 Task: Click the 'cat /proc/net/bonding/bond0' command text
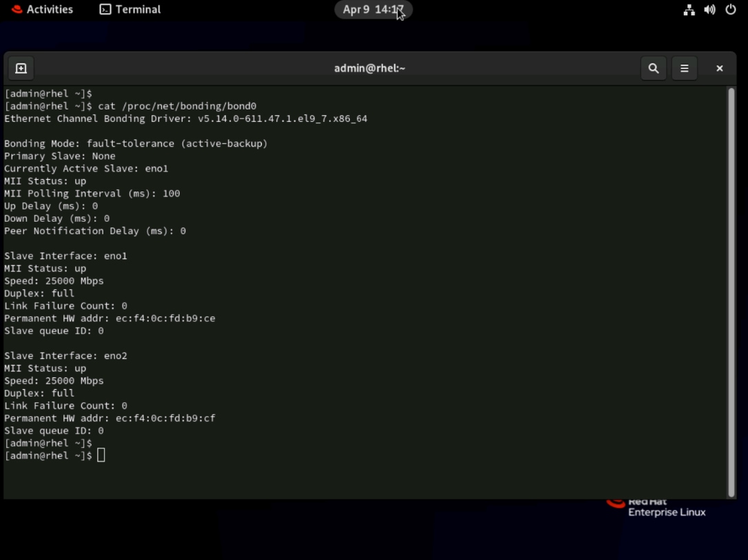click(x=177, y=106)
